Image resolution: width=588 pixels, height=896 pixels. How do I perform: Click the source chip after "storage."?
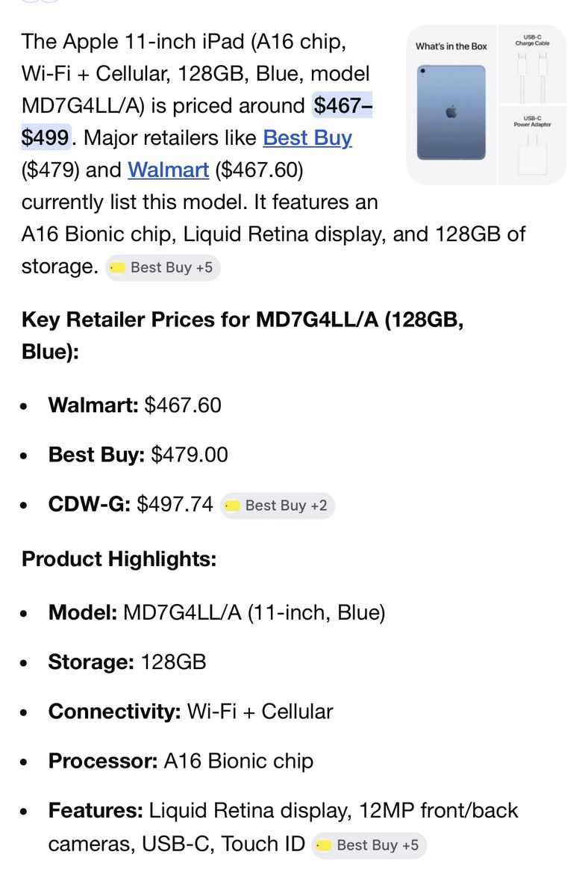[x=163, y=267]
